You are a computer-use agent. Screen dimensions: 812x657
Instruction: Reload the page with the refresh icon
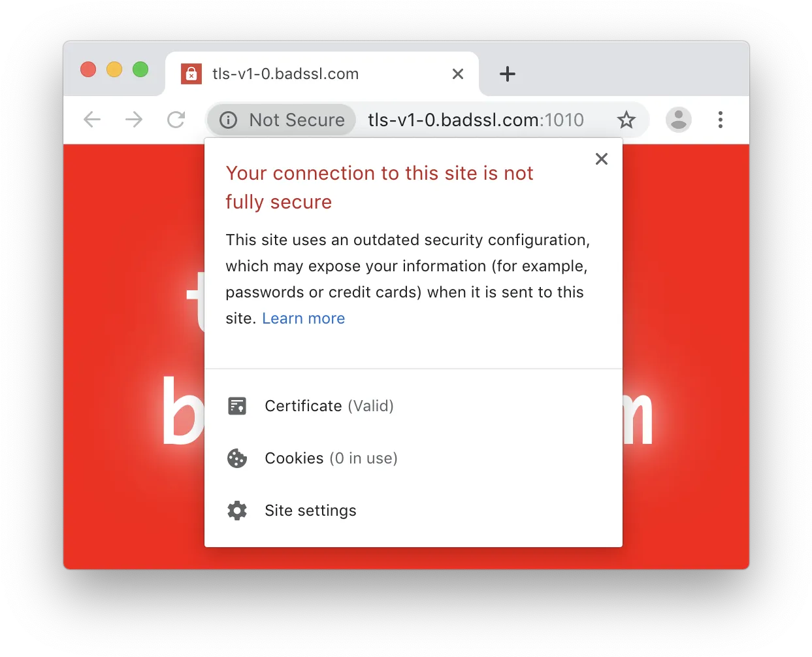coord(176,120)
